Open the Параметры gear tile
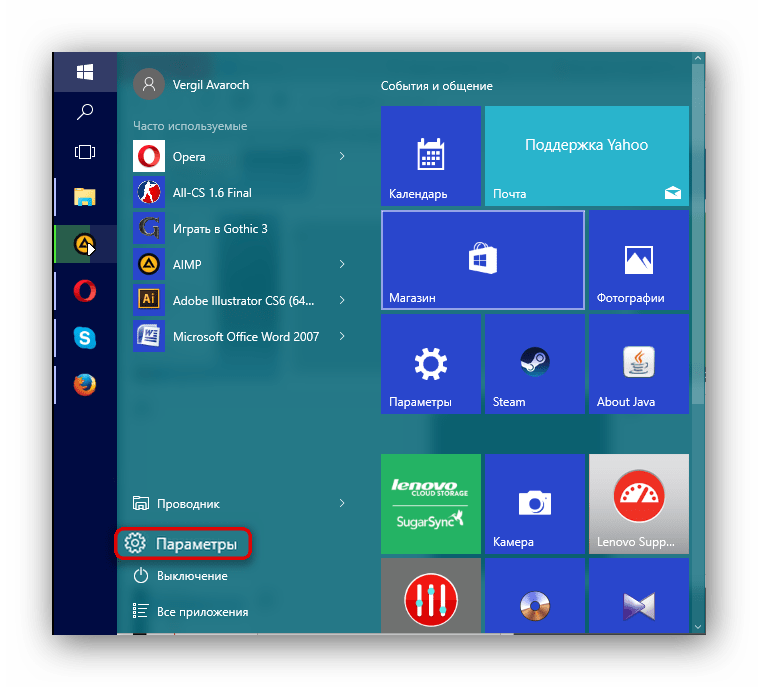This screenshot has height=687, width=758. point(431,364)
